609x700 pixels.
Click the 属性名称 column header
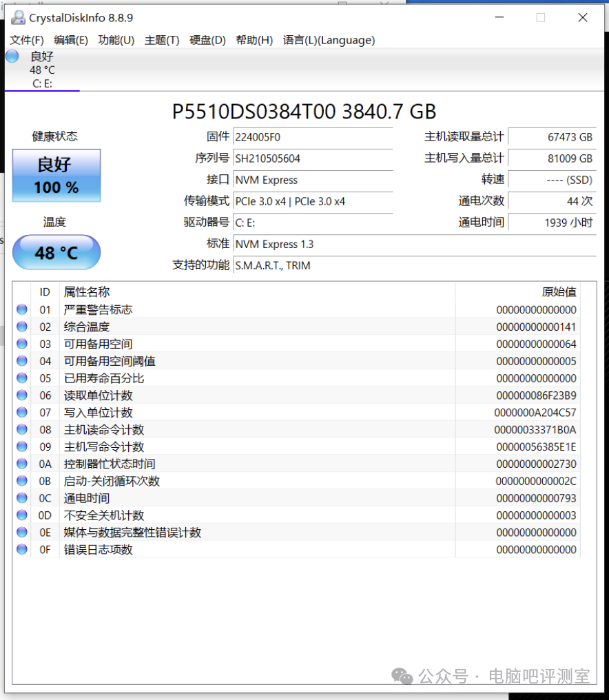point(257,292)
